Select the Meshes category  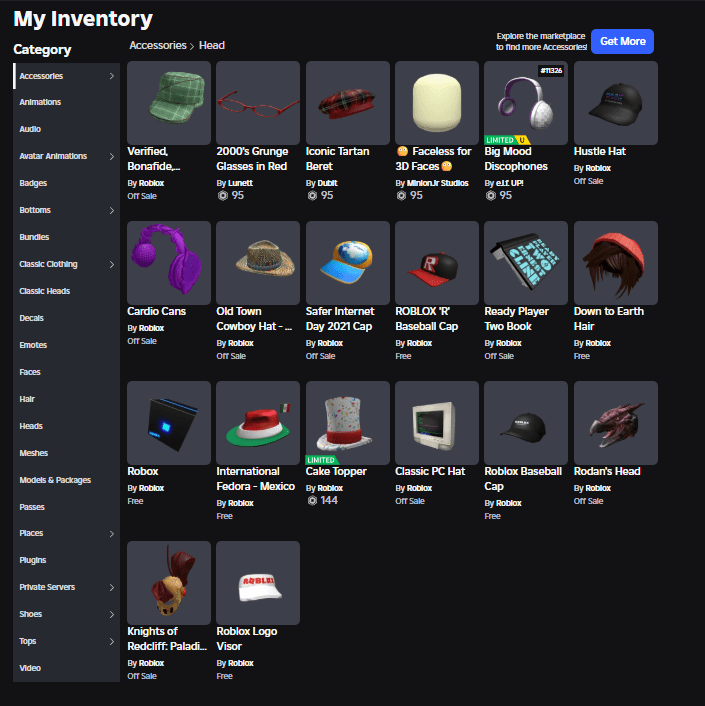coord(67,453)
